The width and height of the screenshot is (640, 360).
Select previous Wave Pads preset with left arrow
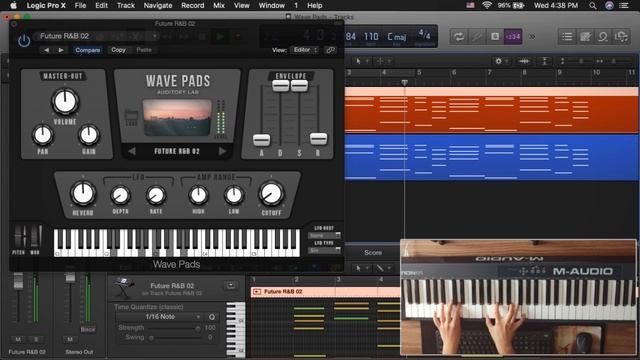coord(132,151)
